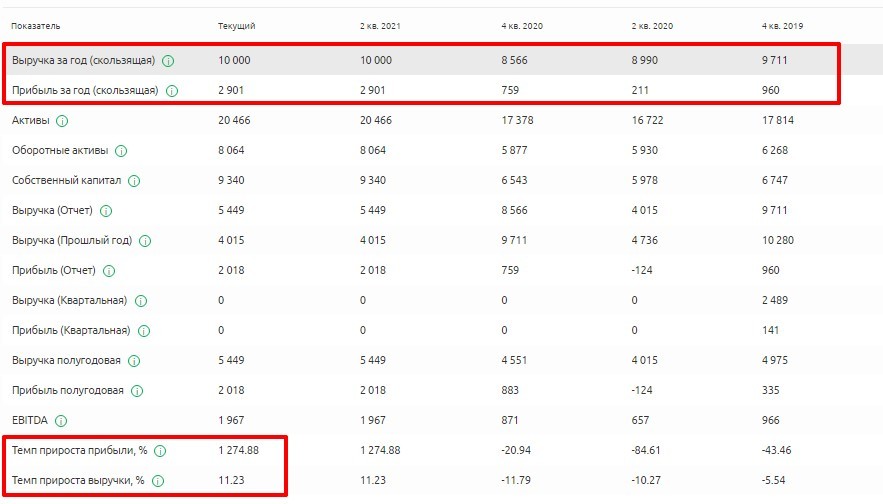Click the Выручка полугодовая row label
Viewport: 883px width, 504px height.
click(x=68, y=361)
